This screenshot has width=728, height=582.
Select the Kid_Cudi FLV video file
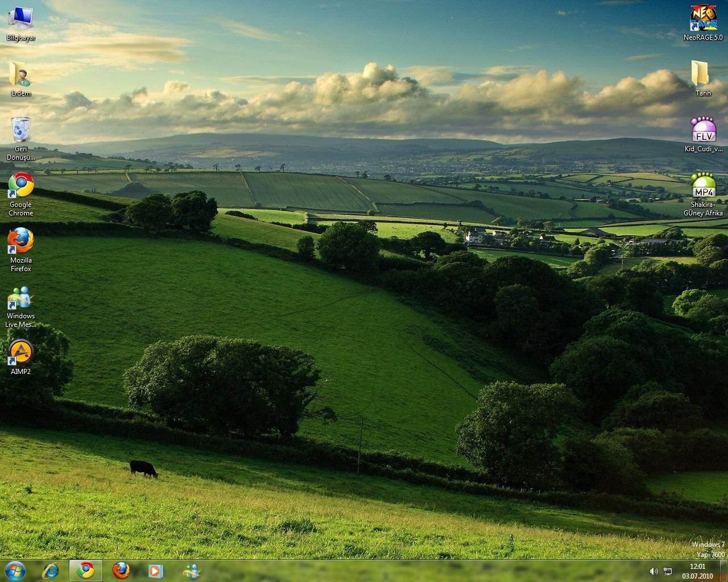[x=703, y=130]
